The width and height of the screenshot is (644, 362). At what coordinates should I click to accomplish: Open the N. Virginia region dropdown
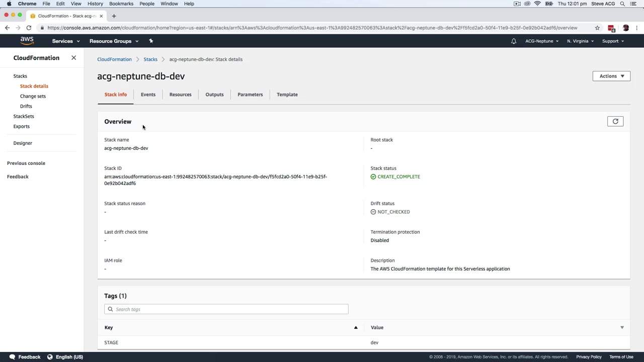[x=580, y=41]
